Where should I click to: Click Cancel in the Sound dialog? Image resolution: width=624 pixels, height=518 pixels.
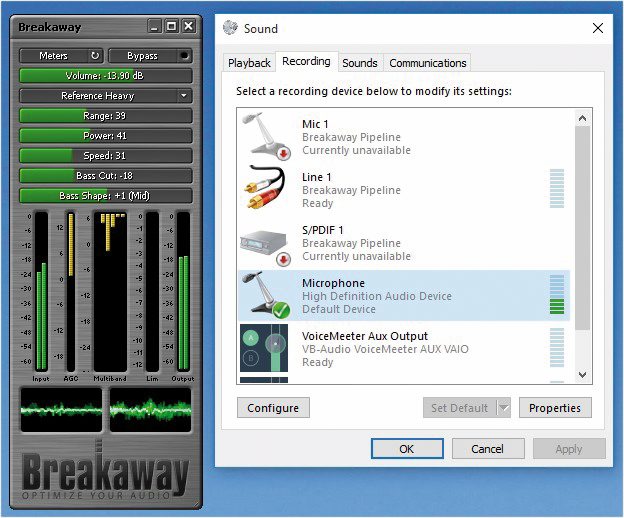pyautogui.click(x=488, y=449)
